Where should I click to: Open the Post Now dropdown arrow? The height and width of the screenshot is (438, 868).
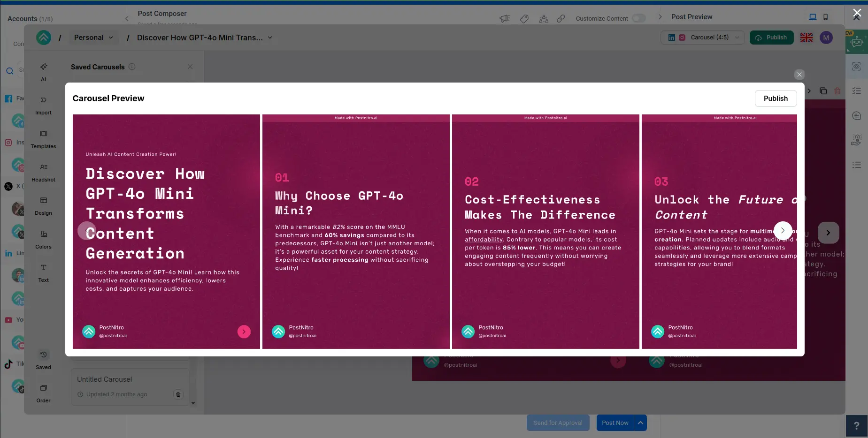pos(640,423)
